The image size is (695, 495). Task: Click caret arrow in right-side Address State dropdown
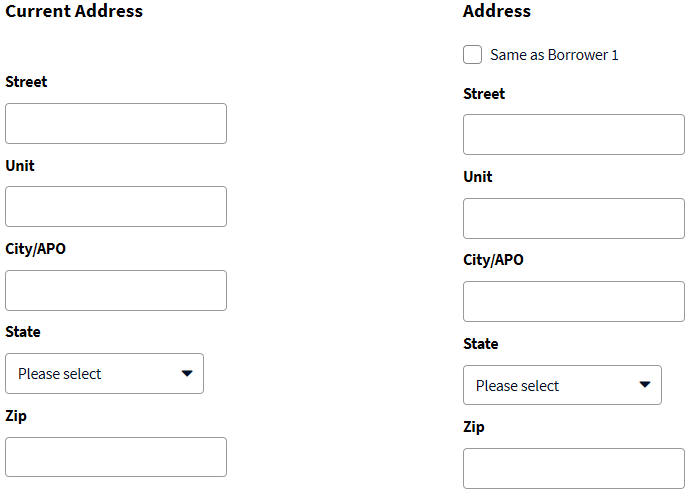645,385
